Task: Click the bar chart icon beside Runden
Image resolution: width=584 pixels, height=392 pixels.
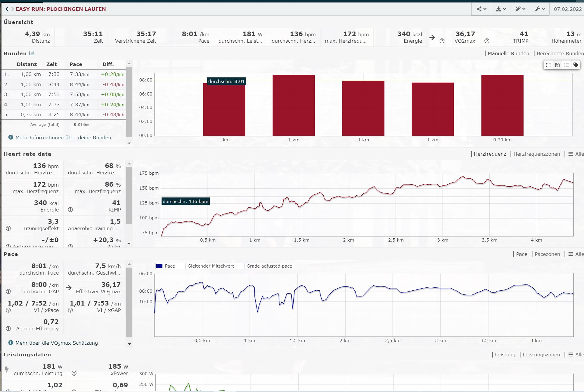Action: 32,53
